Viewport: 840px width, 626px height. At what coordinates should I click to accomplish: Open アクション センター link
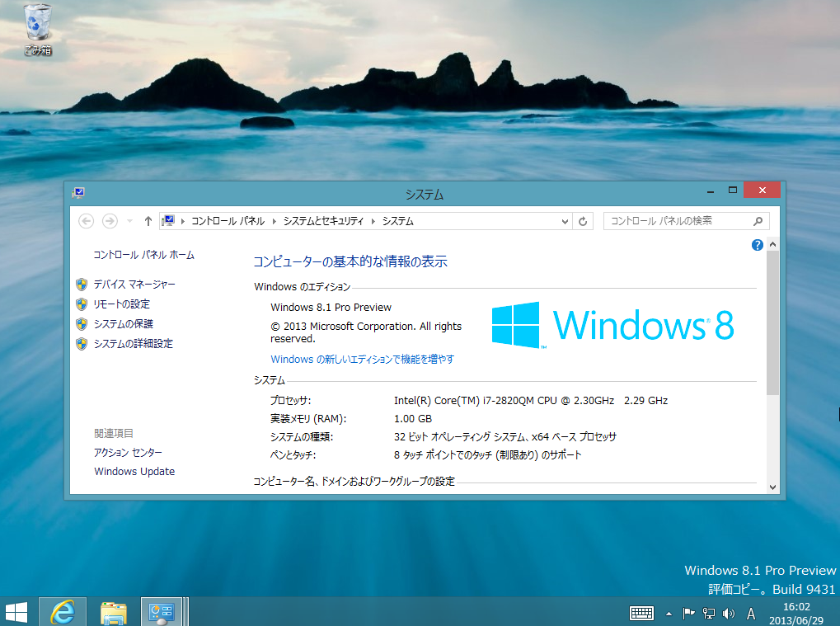coord(128,452)
